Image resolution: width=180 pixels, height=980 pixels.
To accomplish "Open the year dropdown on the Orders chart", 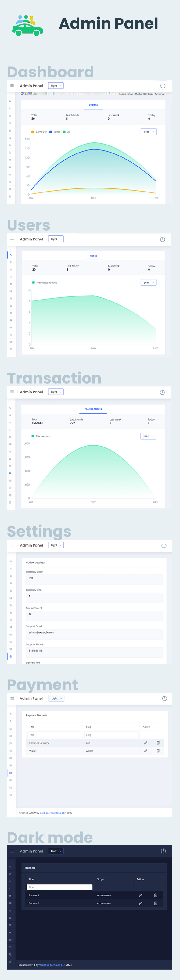I will click(x=148, y=132).
